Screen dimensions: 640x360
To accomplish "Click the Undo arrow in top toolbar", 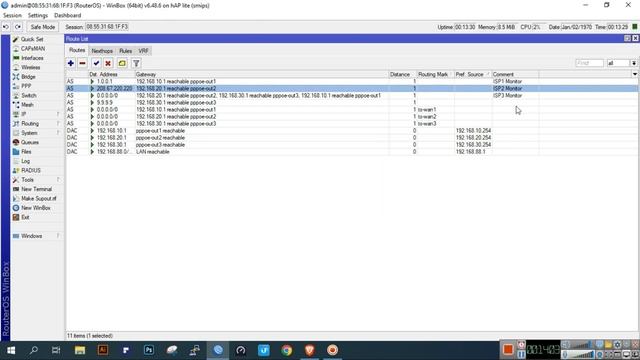I will pos(6,27).
